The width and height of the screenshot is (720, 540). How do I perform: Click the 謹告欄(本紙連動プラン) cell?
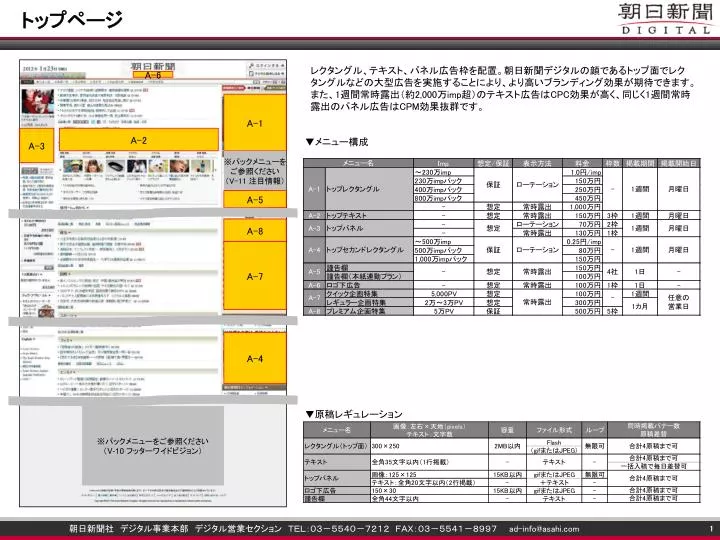pyautogui.click(x=369, y=276)
